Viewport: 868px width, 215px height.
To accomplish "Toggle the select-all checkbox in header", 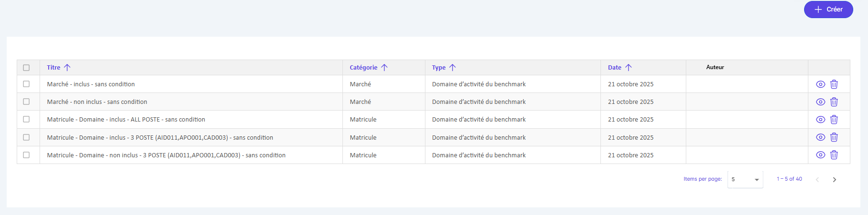I will pos(26,68).
